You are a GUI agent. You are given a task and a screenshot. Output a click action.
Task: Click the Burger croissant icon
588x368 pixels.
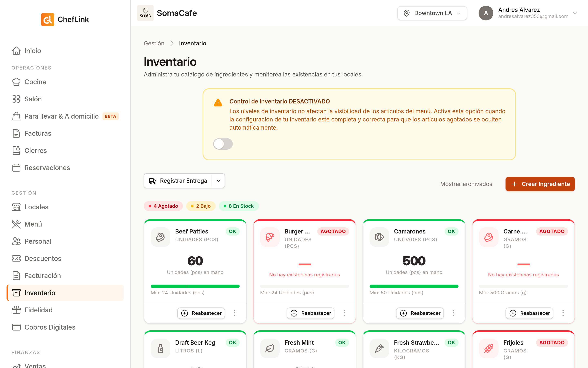click(x=270, y=237)
